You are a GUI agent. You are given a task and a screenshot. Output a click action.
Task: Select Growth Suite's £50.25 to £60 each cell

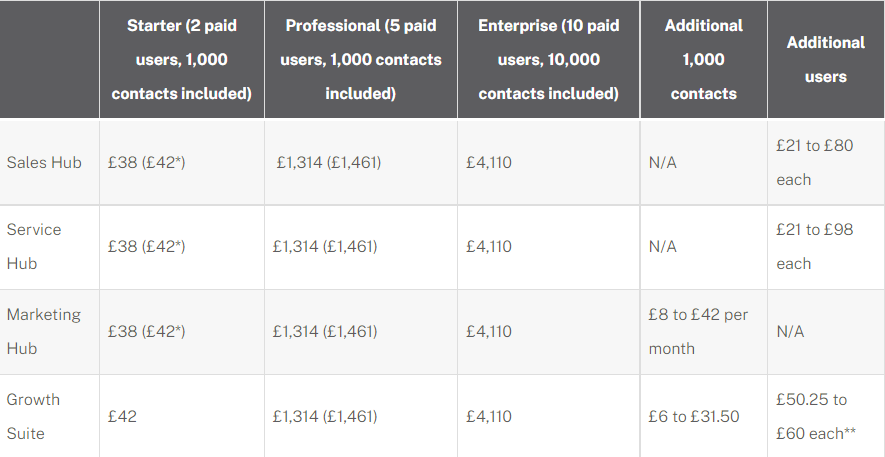(x=816, y=416)
